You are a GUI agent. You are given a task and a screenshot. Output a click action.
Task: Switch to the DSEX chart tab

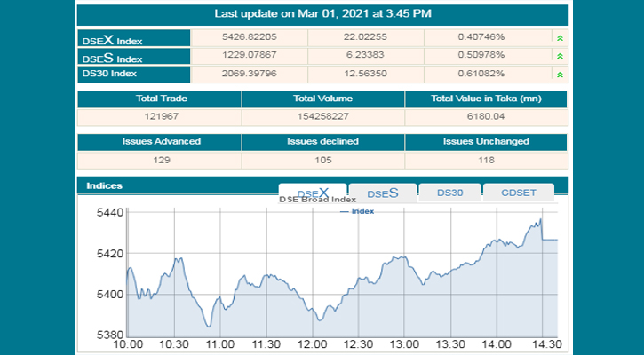(x=312, y=193)
